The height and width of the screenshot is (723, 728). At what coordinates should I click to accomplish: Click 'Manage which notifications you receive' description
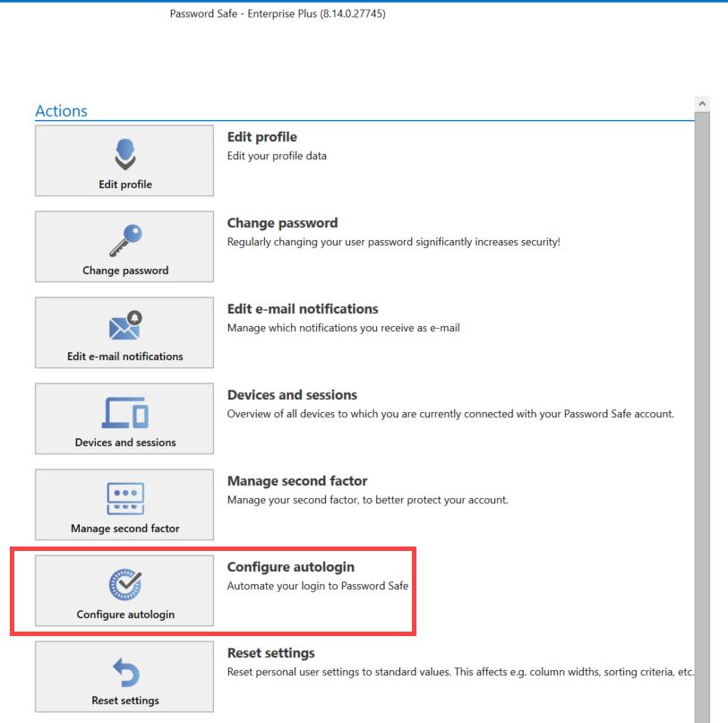click(x=344, y=328)
